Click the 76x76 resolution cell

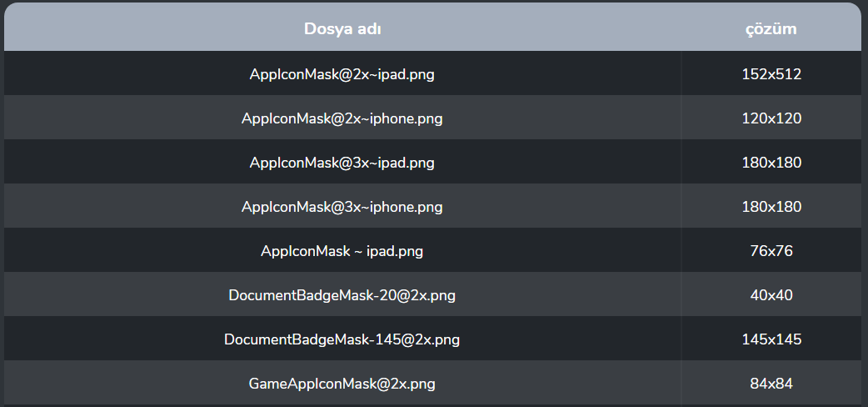(x=771, y=251)
